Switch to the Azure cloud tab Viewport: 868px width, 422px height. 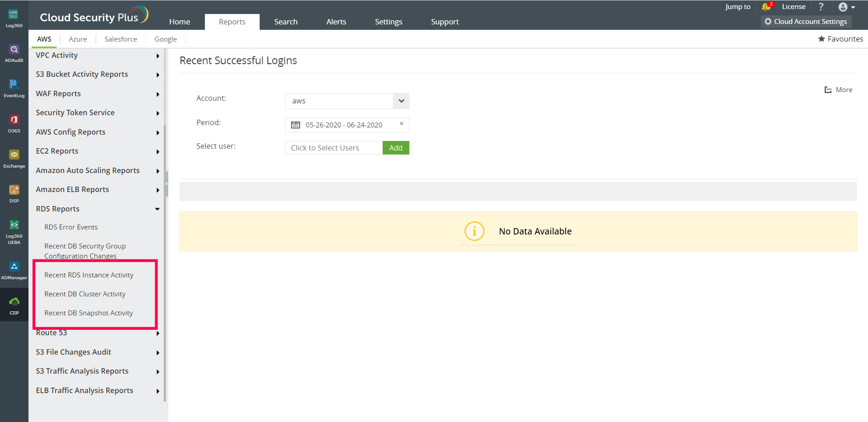coord(78,39)
